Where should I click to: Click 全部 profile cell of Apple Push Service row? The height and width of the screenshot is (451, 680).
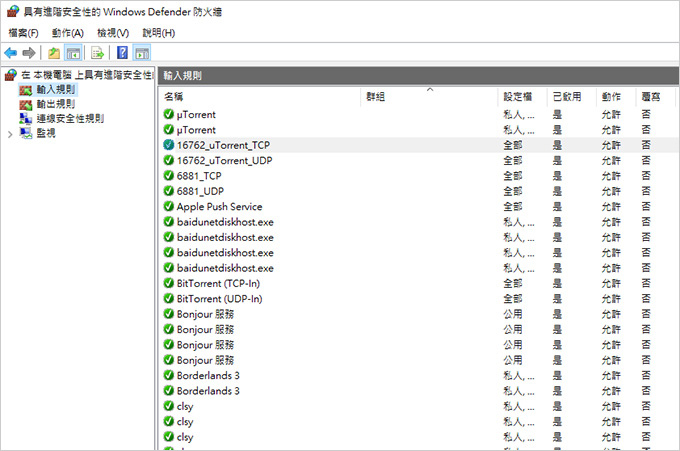point(513,206)
